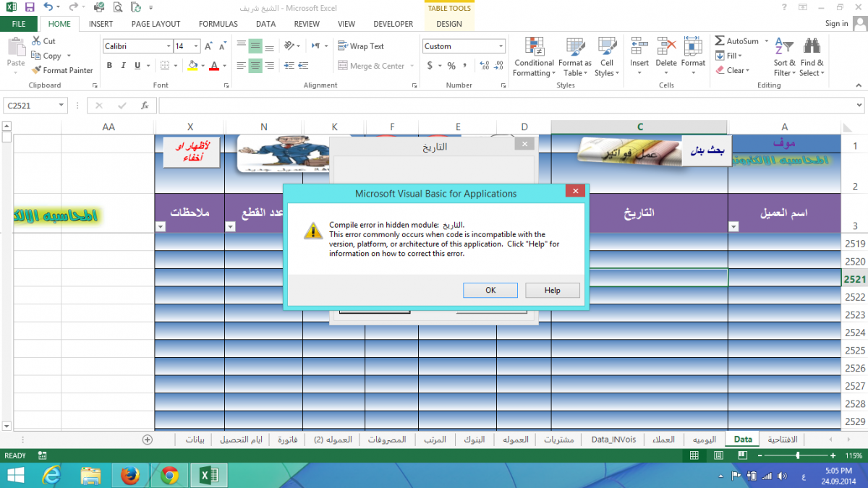Open the Cell Styles dropdown
Viewport: 868px width, 488px height.
point(607,57)
